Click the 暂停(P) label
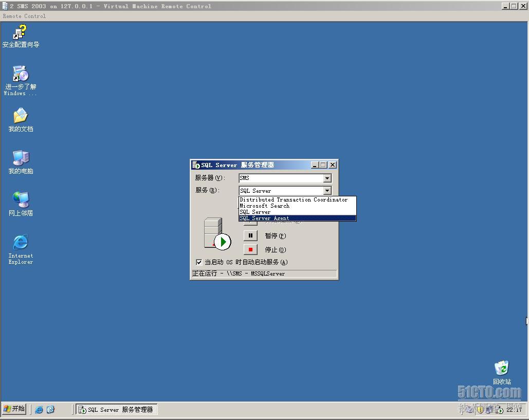This screenshot has height=420, width=529. (x=276, y=236)
